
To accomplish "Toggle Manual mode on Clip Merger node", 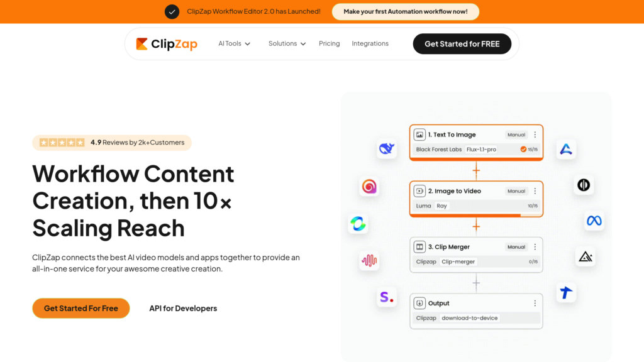I will (x=516, y=247).
